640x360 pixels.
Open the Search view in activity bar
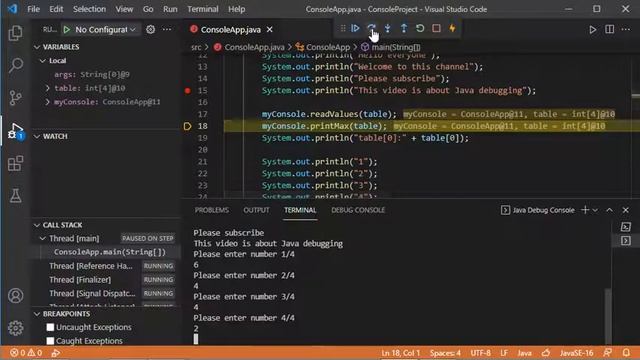click(x=16, y=65)
